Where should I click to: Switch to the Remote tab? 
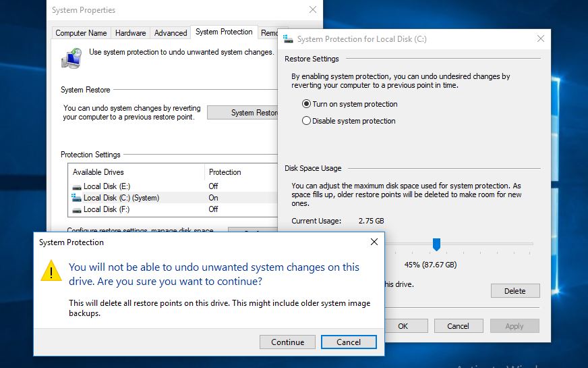click(x=268, y=33)
